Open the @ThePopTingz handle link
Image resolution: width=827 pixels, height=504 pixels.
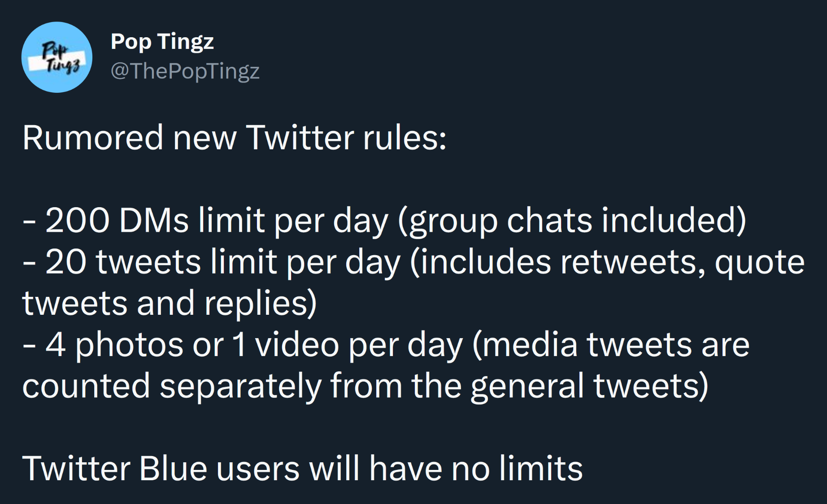pyautogui.click(x=185, y=71)
